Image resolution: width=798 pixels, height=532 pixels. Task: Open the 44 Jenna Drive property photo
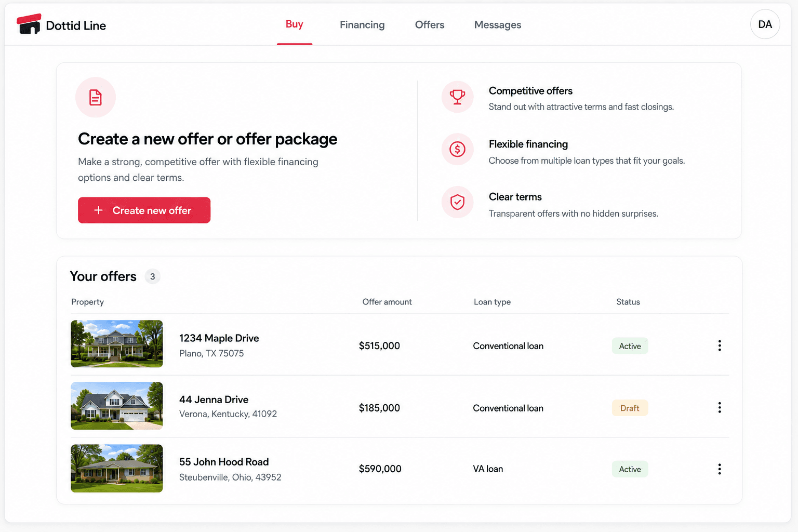click(x=117, y=406)
